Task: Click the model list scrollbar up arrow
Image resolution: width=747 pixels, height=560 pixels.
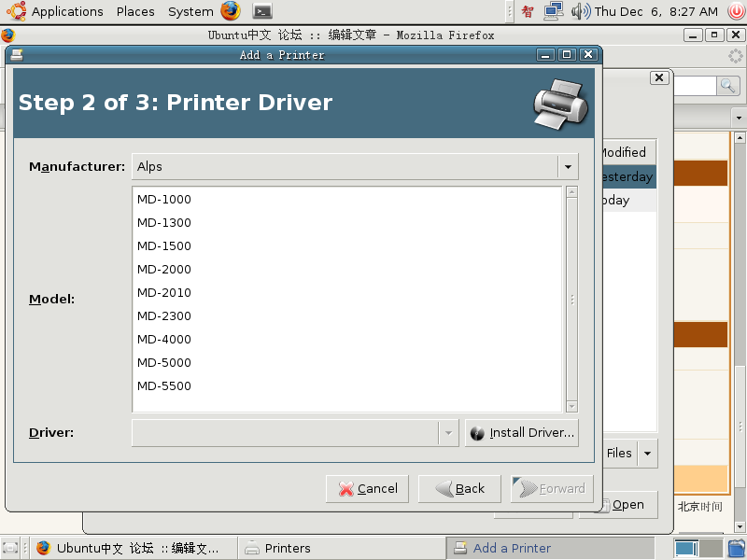Action: click(x=572, y=192)
